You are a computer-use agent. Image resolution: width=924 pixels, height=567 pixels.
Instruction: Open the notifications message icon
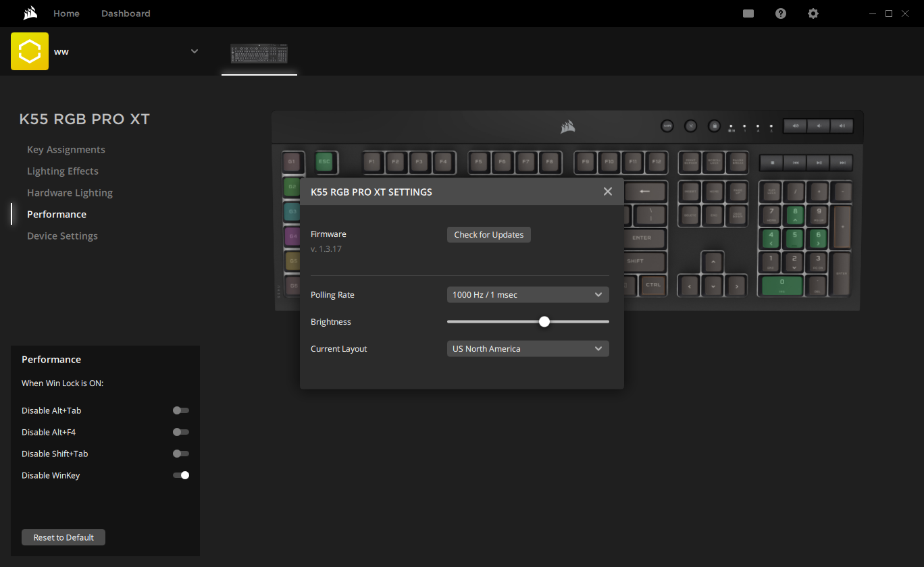click(748, 13)
